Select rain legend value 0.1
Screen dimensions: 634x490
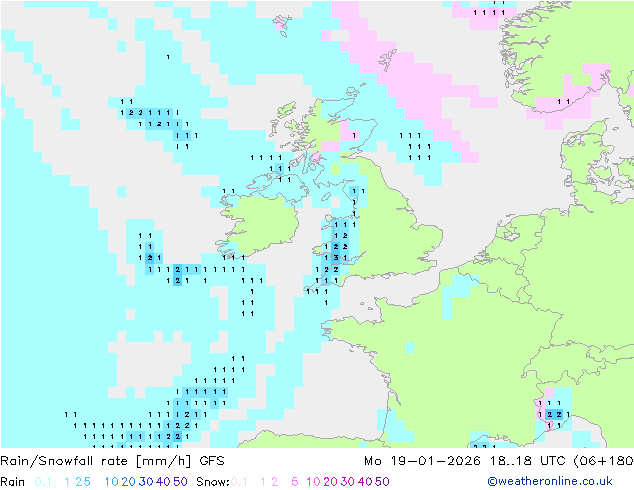click(x=43, y=482)
